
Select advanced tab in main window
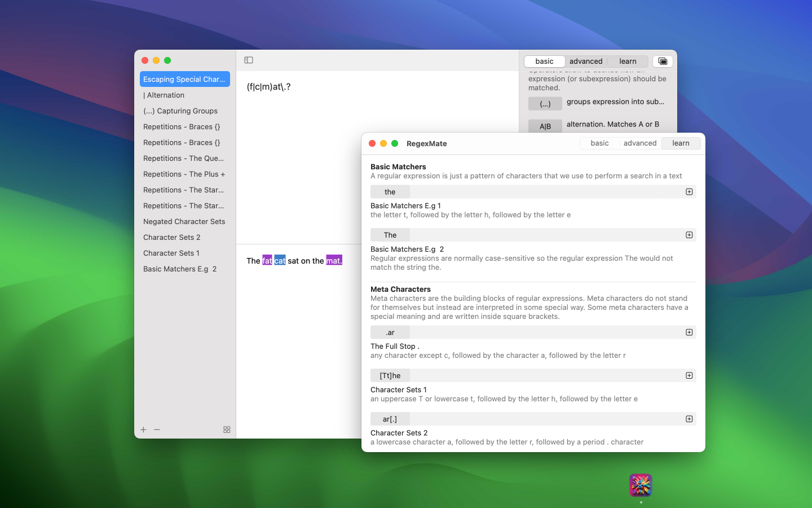pyautogui.click(x=586, y=61)
